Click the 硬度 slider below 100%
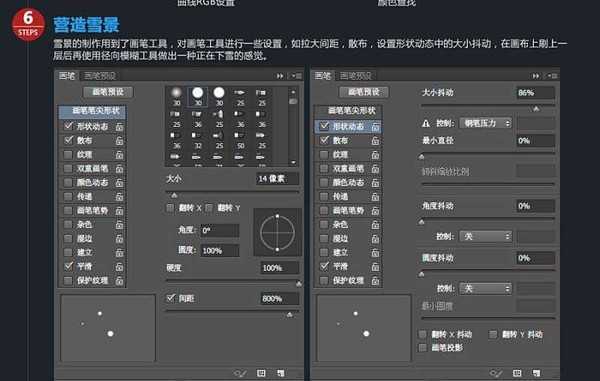This screenshot has height=381, width=600. 233,281
